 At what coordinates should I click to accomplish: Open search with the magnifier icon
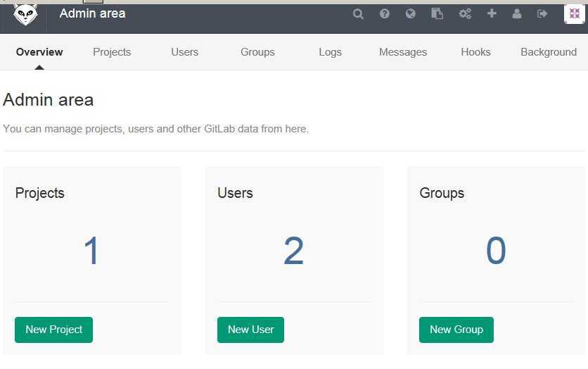(358, 14)
